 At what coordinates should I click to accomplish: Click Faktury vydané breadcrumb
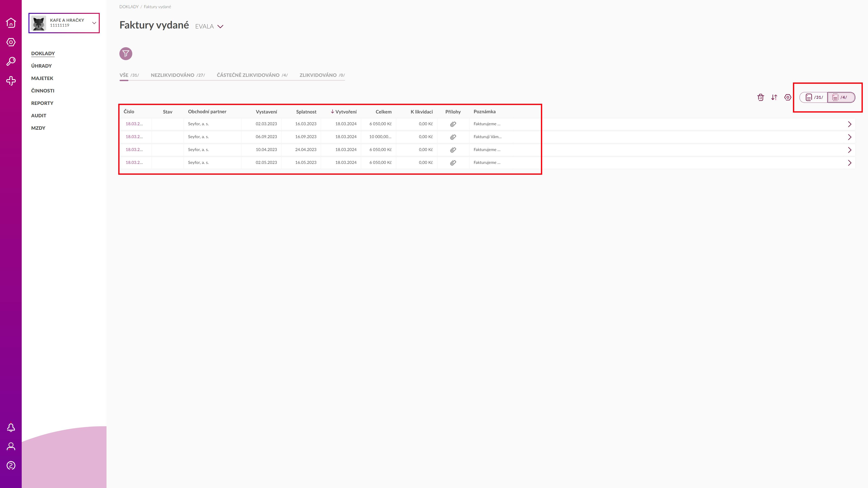(157, 7)
